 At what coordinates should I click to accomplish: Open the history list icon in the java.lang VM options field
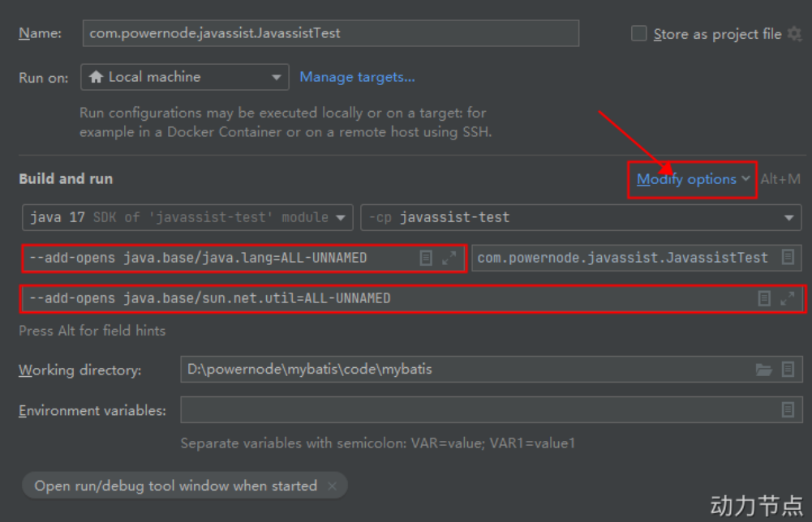coord(426,258)
